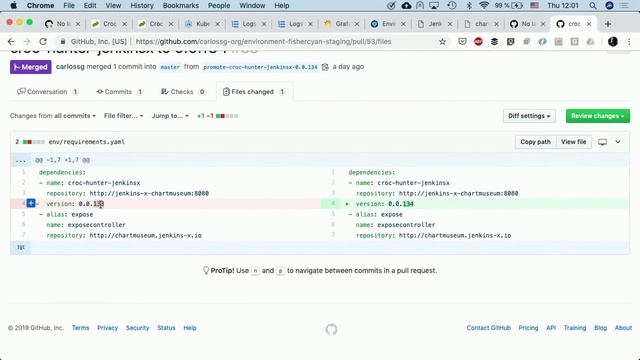Viewport: 640px width, 360px height.
Task: Open the Notification Center icon
Action: click(x=624, y=5)
